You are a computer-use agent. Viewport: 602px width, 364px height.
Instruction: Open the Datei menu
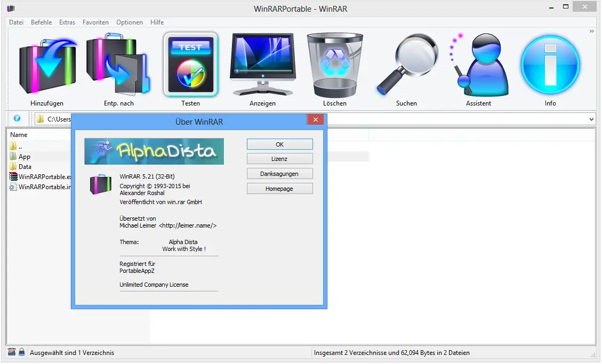[16, 22]
